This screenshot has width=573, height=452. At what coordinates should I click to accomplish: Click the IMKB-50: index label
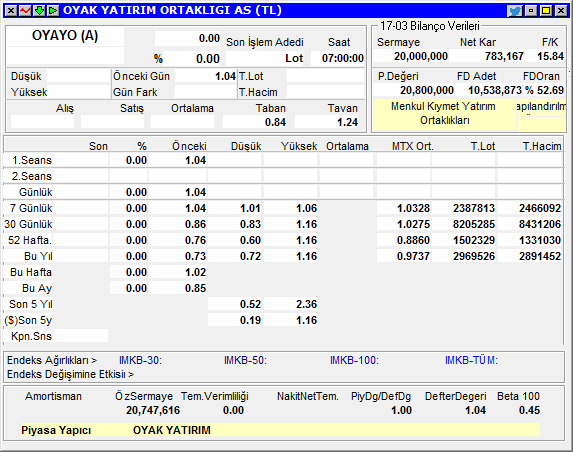tap(245, 360)
